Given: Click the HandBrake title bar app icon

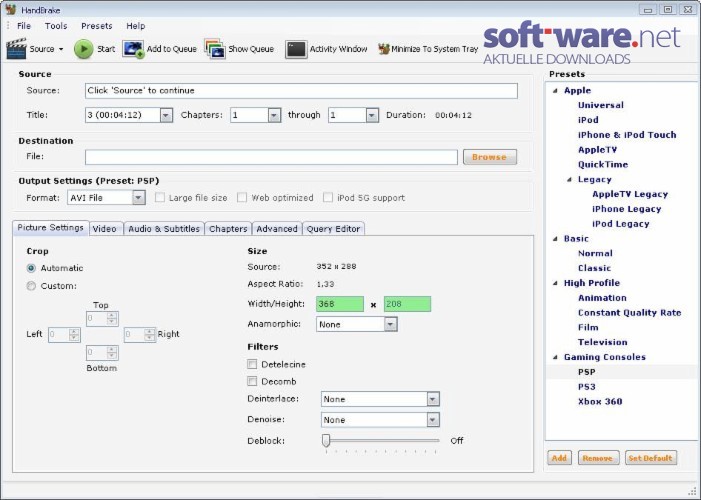Looking at the screenshot, I should pyautogui.click(x=11, y=9).
